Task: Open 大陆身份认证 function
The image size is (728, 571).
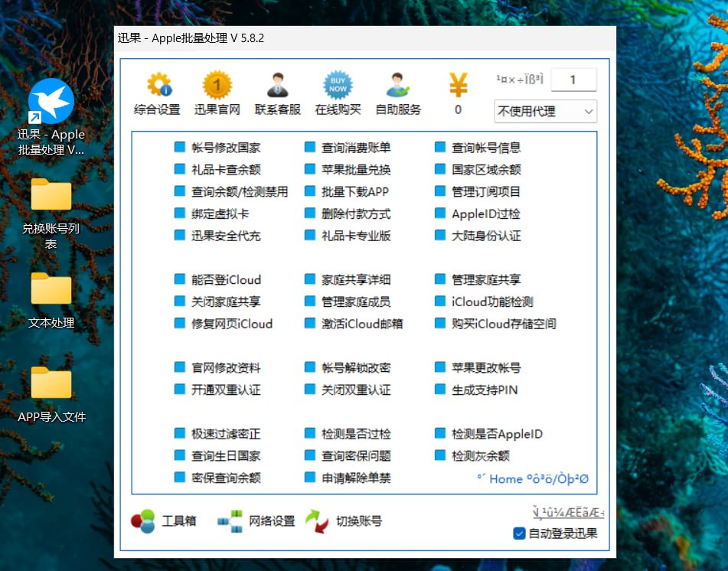Action: [x=486, y=235]
